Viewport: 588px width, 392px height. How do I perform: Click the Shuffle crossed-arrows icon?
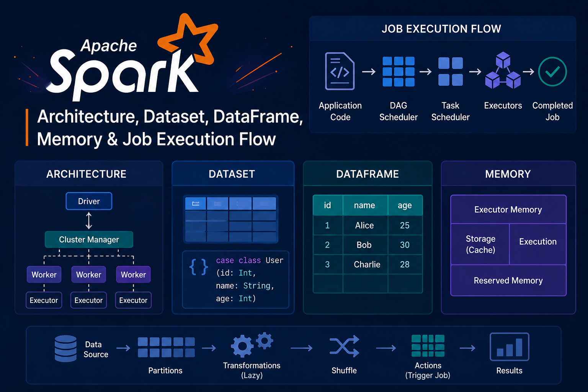click(x=344, y=346)
